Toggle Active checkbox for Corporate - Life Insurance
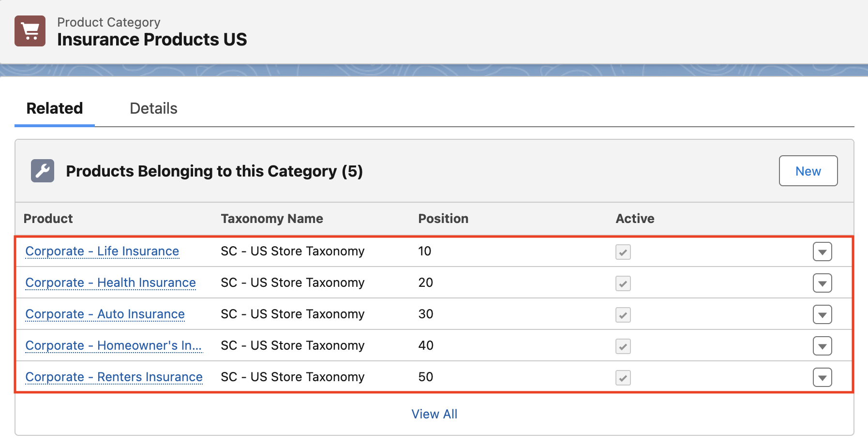This screenshot has width=868, height=445. pyautogui.click(x=623, y=252)
